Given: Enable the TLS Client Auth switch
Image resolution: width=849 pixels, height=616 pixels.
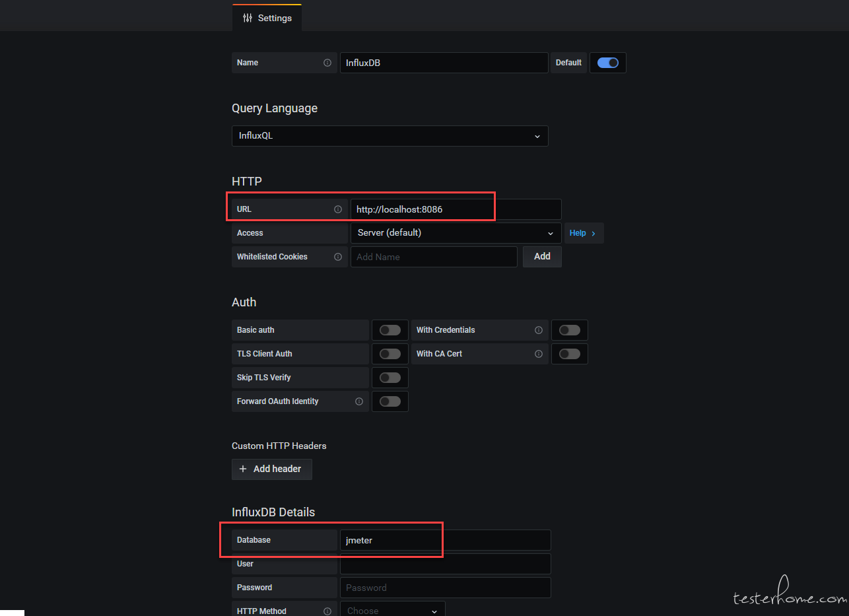Looking at the screenshot, I should point(390,354).
